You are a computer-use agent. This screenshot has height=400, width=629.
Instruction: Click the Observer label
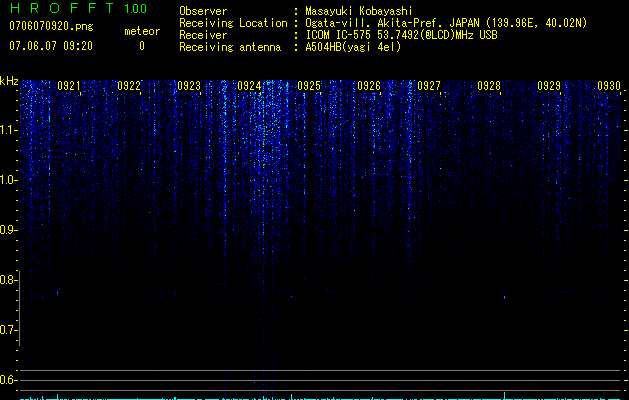point(203,11)
